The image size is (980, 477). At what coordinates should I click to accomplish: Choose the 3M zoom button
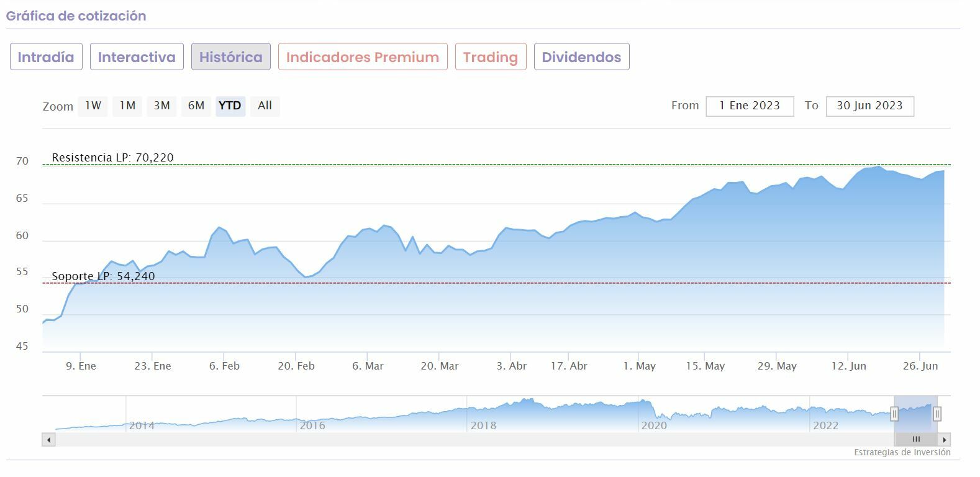pyautogui.click(x=162, y=106)
